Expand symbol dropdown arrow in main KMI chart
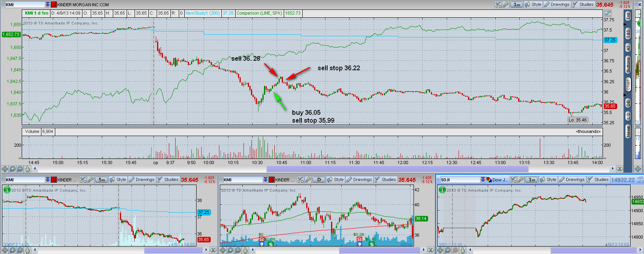644x254 pixels. [48, 4]
